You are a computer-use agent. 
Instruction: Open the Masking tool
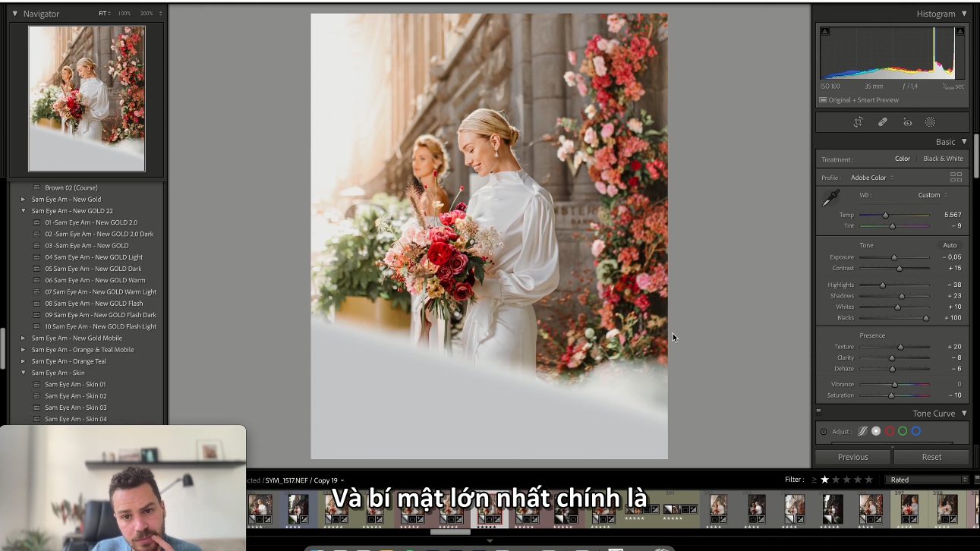tap(930, 121)
